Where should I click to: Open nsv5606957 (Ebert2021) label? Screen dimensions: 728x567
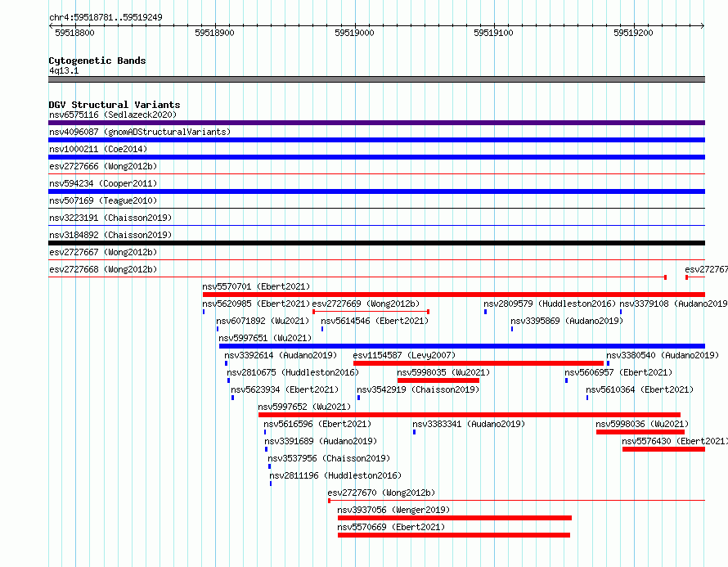click(x=618, y=372)
